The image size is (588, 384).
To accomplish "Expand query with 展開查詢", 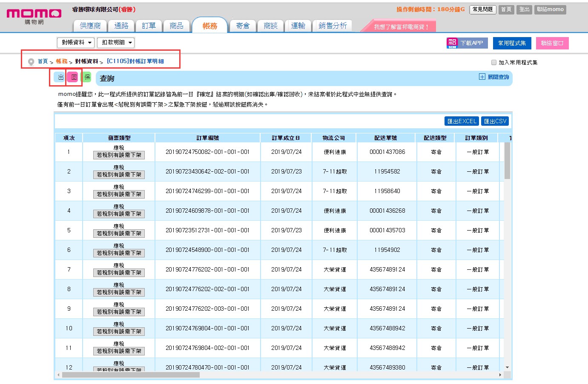I will pos(498,77).
